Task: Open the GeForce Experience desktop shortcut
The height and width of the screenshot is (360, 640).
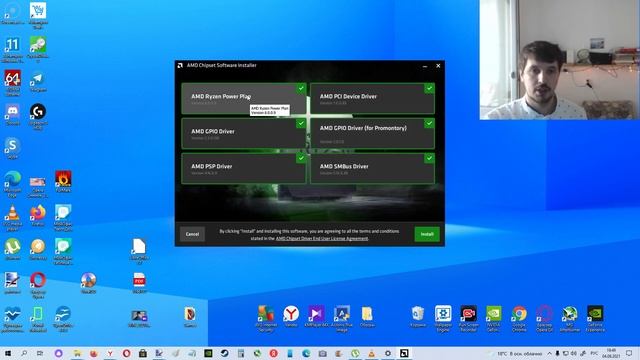Action: point(595,318)
